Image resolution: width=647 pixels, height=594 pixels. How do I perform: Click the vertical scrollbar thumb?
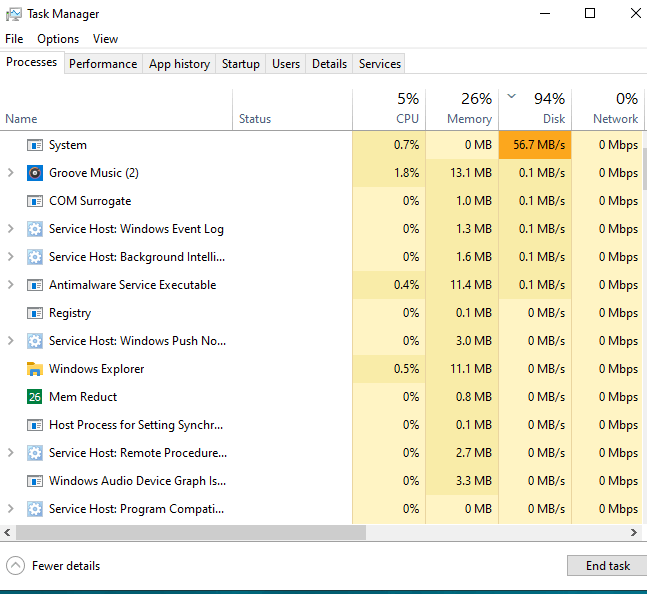coord(645,169)
